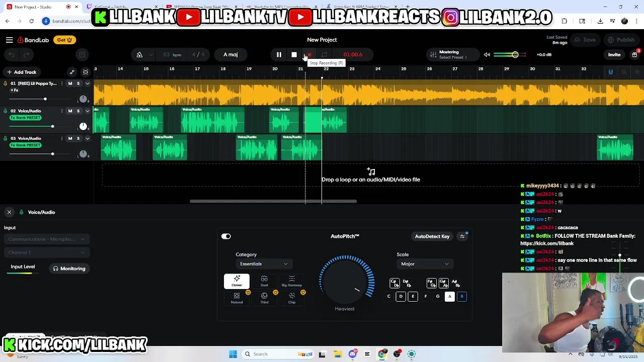Toggle the Monitoring headphone button

69,268
